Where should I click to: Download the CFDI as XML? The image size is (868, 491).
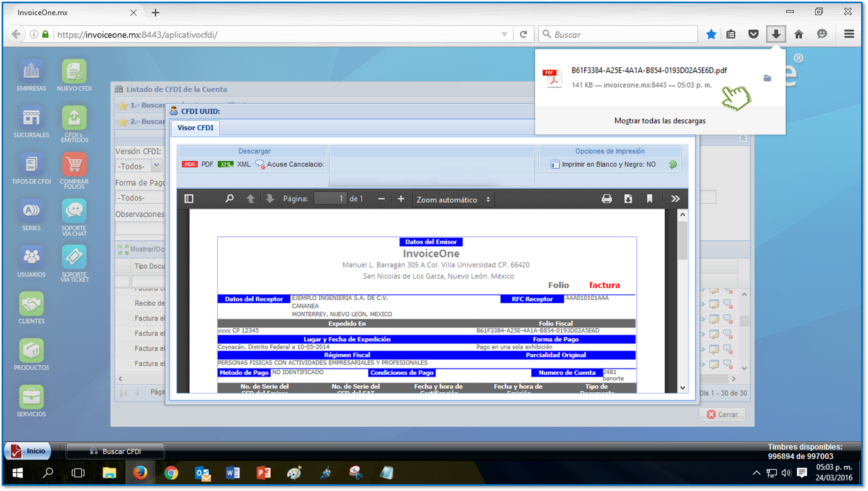[234, 164]
